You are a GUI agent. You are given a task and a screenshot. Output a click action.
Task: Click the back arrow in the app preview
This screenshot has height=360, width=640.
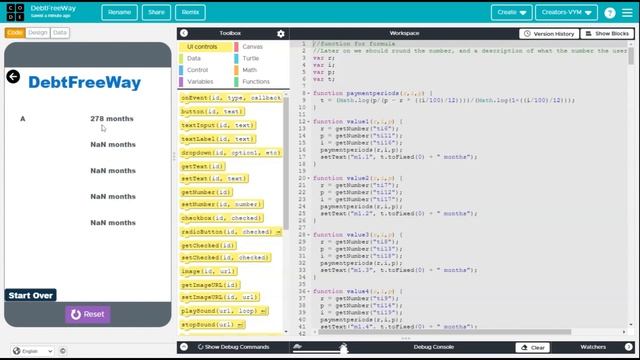pyautogui.click(x=13, y=76)
